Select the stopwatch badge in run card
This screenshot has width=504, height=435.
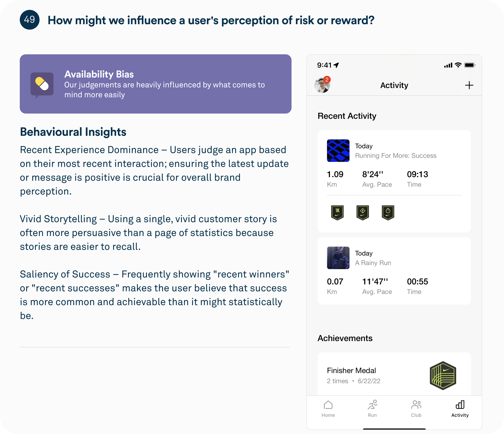click(388, 213)
